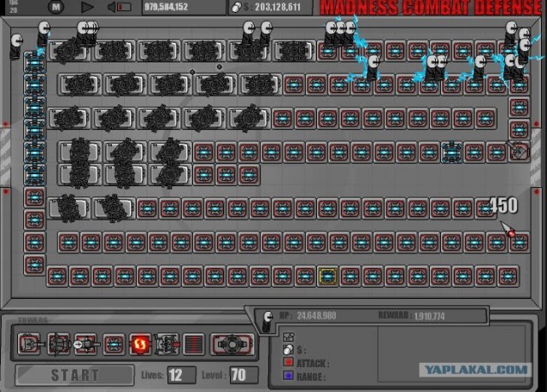This screenshot has width=547, height=392.
Task: Click the red ATTACK stat icon
Action: point(288,362)
